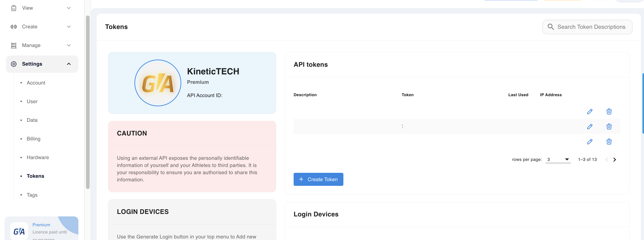Click the Manage label in sidebar
The image size is (644, 240).
tap(31, 45)
